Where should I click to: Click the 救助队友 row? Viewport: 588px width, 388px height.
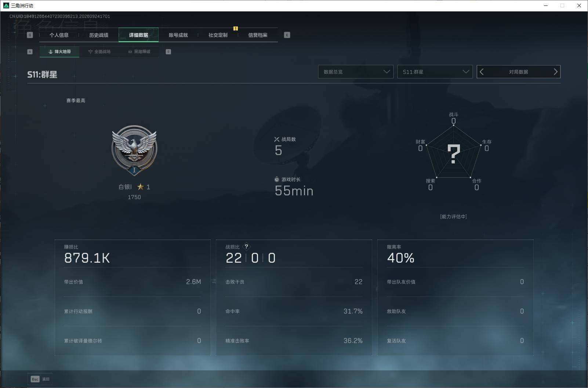455,311
